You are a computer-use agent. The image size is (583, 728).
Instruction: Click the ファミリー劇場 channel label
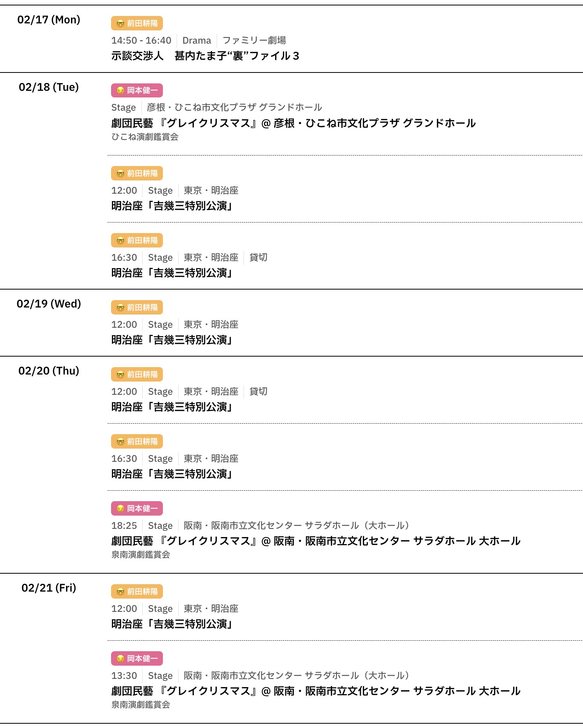pos(254,41)
